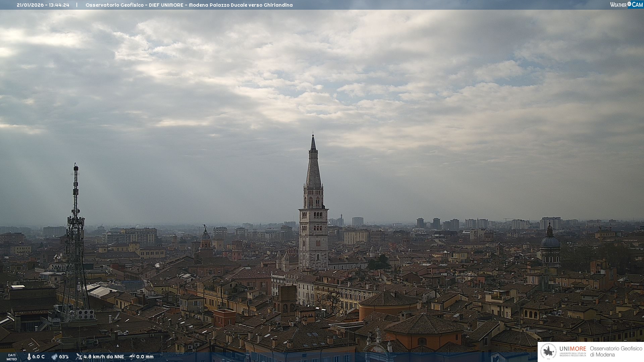Click the 4.8 km/h da NNE wind reading
Screen dimensions: 644x362
coord(104,357)
